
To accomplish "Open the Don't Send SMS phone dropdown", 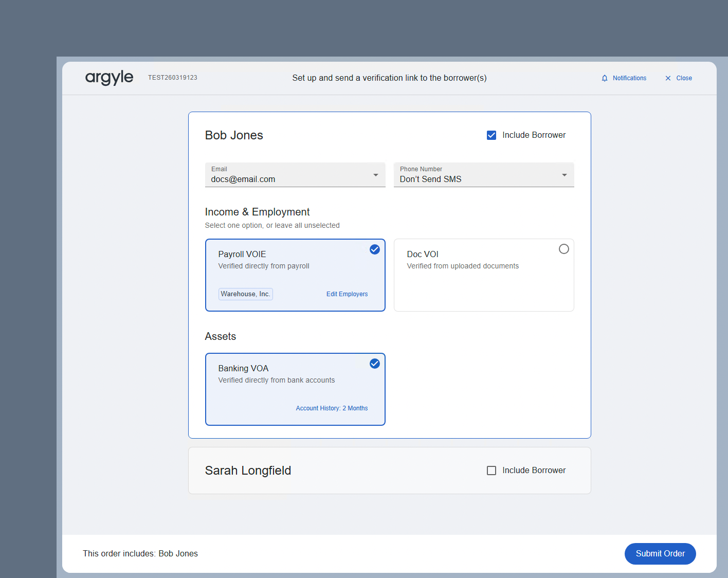I will (483, 175).
